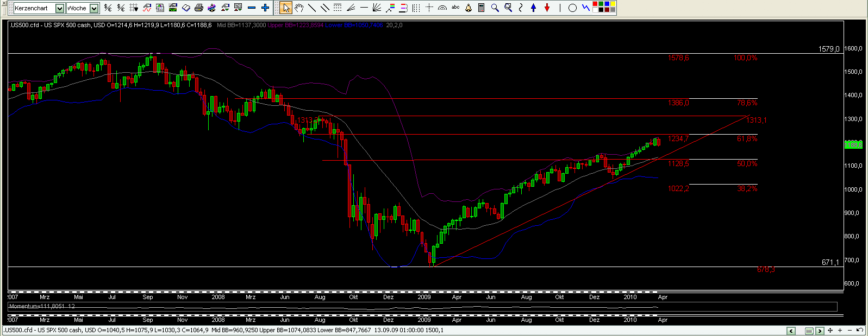Select the vertical line tool

click(560, 8)
